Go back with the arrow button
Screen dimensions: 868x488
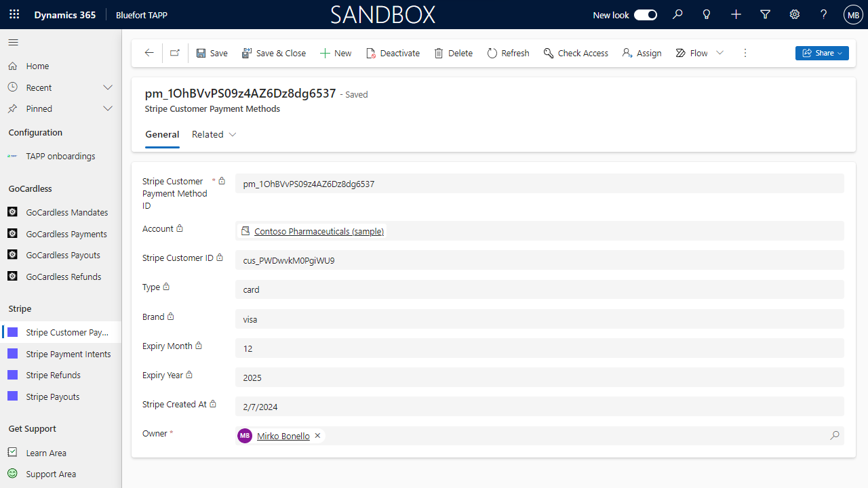click(149, 53)
